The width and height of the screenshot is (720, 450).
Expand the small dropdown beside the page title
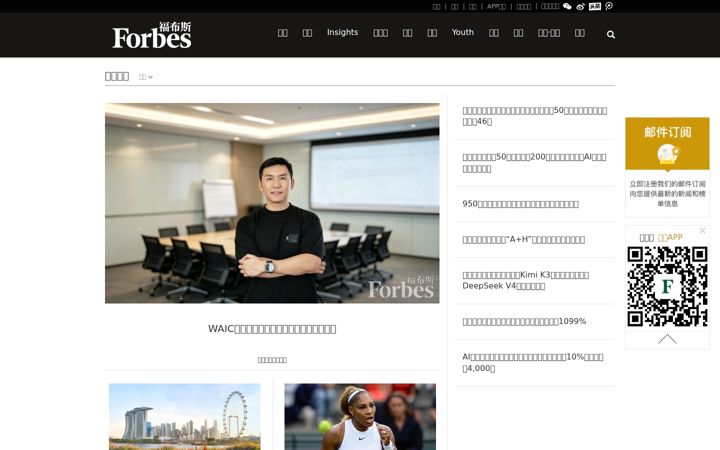coord(146,77)
